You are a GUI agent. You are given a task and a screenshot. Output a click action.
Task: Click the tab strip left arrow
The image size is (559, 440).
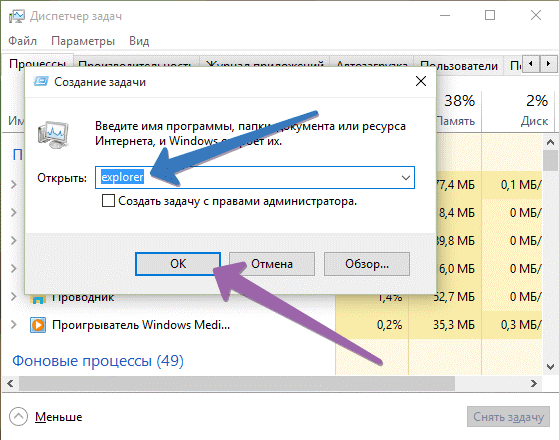click(531, 64)
